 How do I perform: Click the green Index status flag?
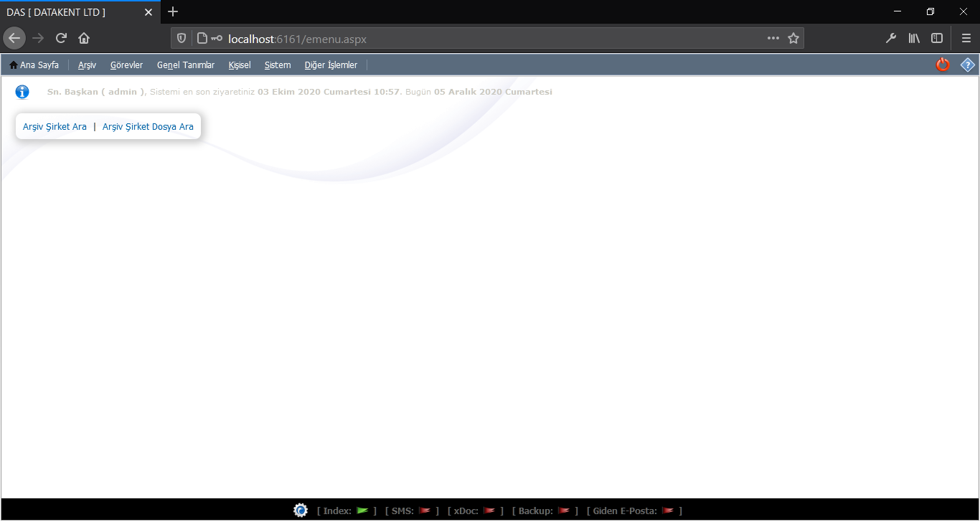point(362,511)
